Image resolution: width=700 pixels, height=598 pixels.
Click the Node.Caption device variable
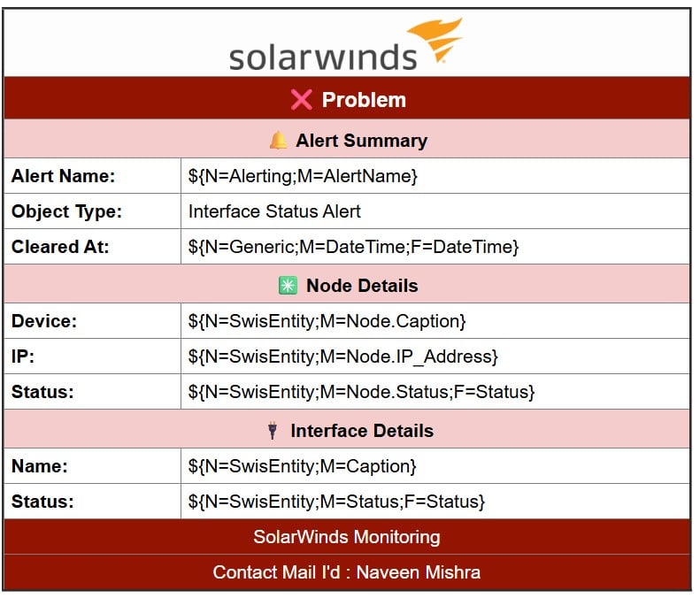pos(327,322)
